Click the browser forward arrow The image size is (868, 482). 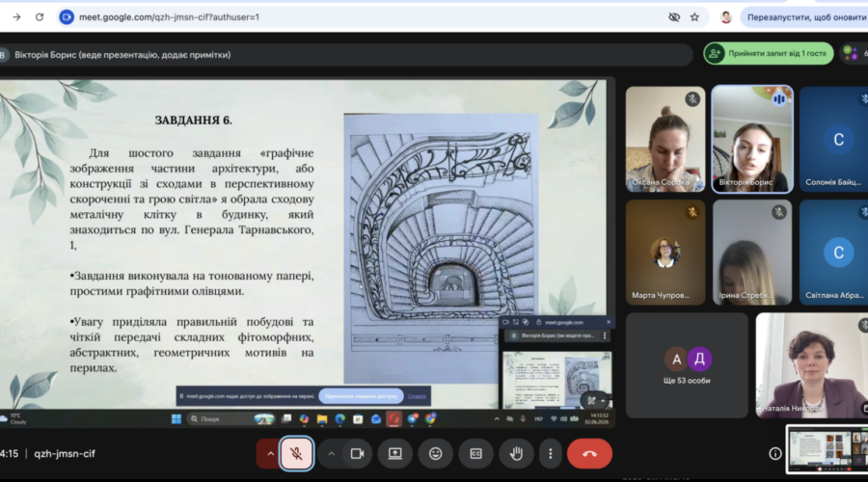(16, 17)
